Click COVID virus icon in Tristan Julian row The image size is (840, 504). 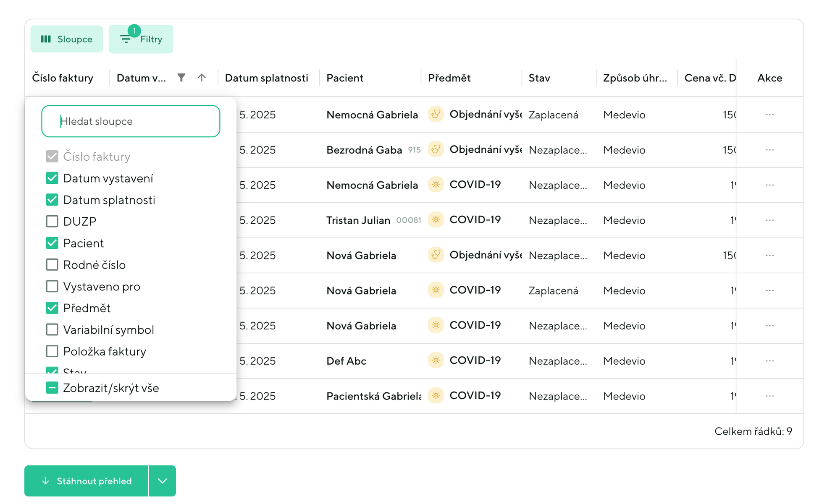coord(436,219)
